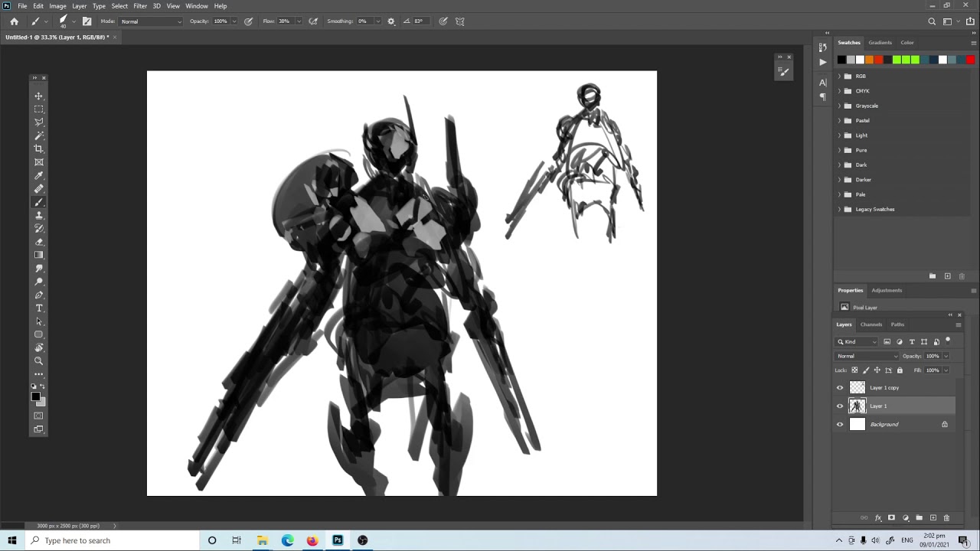Select the Path Selection tool

(x=39, y=321)
